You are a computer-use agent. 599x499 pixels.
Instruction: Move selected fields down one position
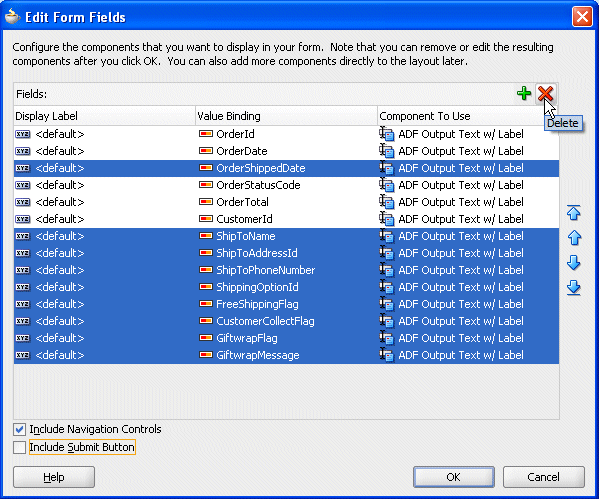[573, 263]
